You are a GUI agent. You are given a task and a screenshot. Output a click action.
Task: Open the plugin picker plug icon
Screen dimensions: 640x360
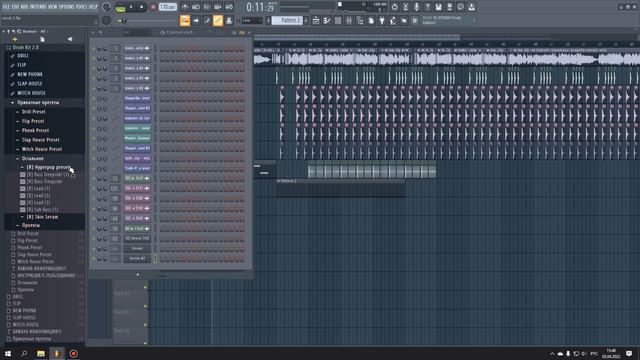(x=382, y=20)
